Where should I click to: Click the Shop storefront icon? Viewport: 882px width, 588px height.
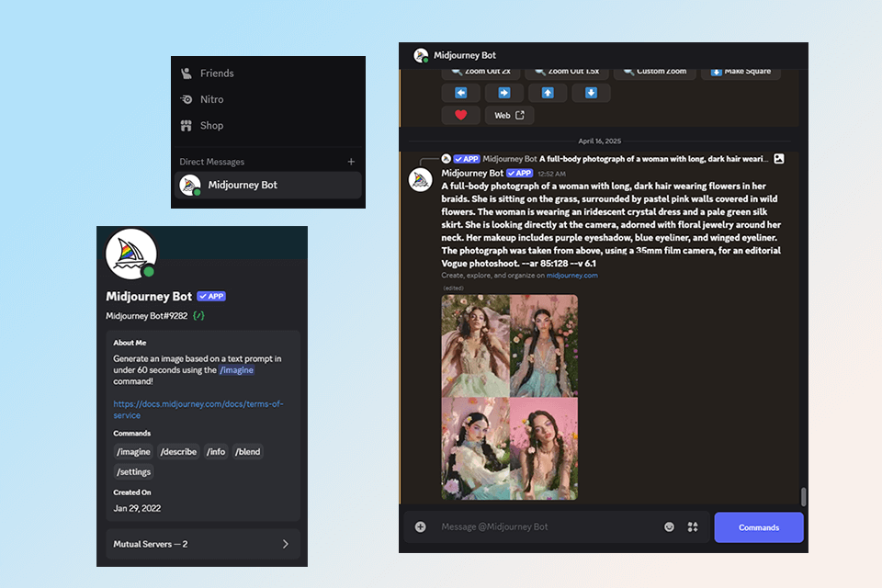187,126
